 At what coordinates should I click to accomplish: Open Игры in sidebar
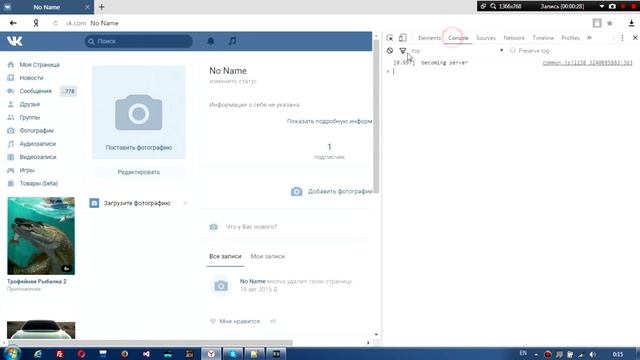(27, 170)
